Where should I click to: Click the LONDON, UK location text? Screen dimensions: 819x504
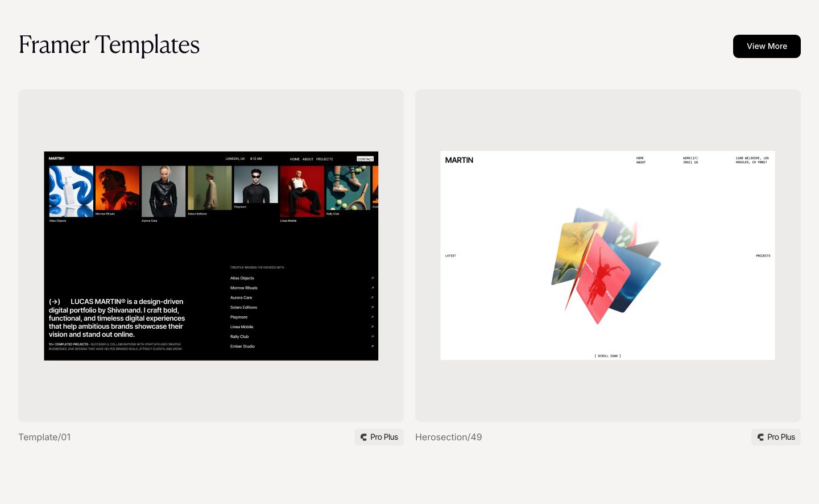coord(235,159)
